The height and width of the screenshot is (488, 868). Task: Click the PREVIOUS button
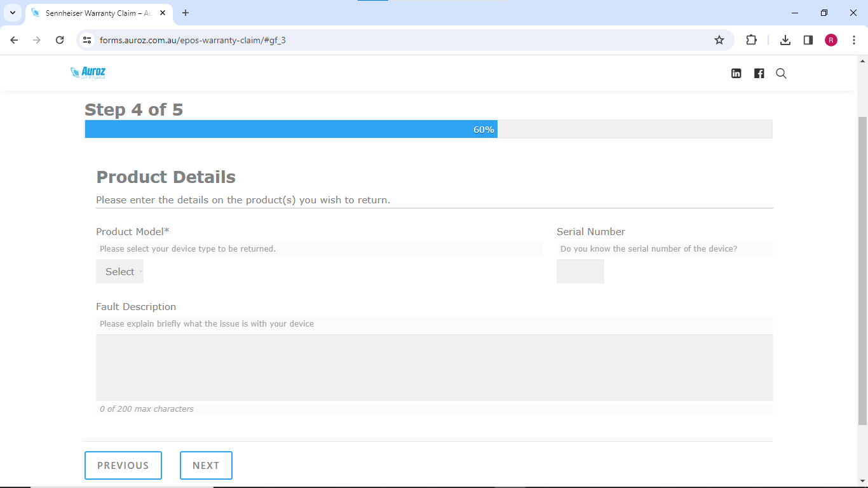tap(123, 465)
